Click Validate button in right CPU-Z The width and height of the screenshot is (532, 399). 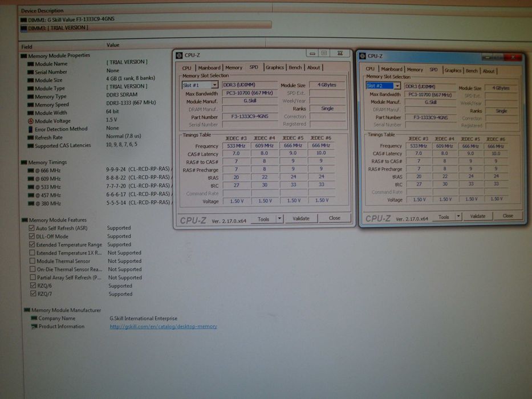point(478,216)
